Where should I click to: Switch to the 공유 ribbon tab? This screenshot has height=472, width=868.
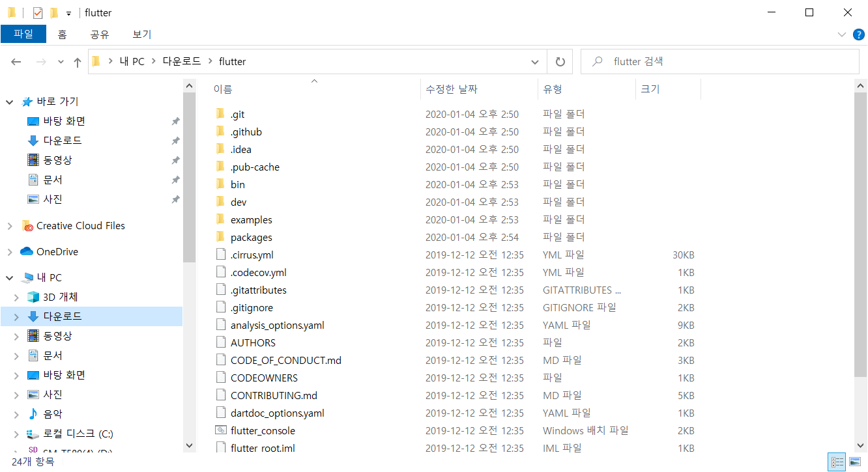(100, 34)
